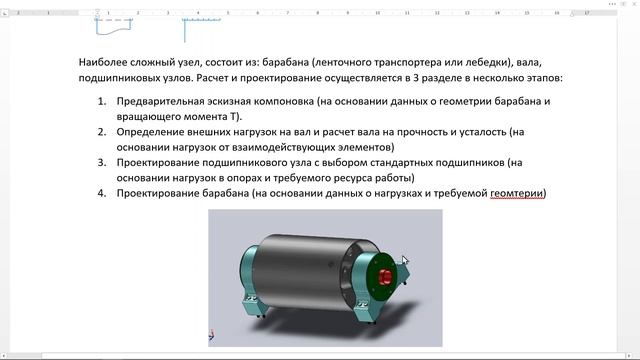Click the words "взаимодействующих элементов"

[x=311, y=147]
